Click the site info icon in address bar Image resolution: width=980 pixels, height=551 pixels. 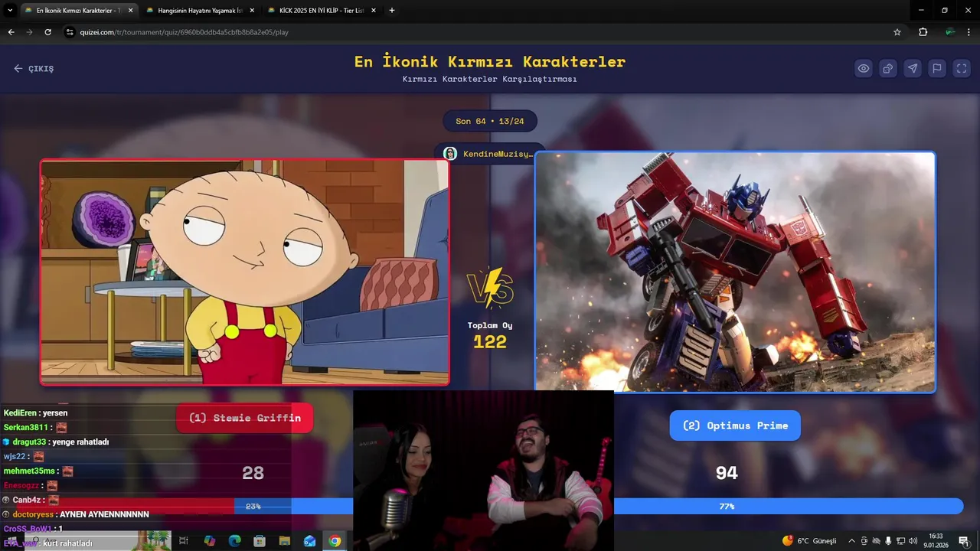coord(70,32)
